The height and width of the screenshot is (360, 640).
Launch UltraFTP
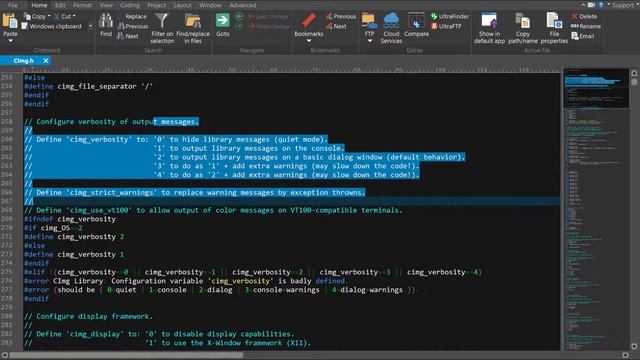(x=446, y=26)
